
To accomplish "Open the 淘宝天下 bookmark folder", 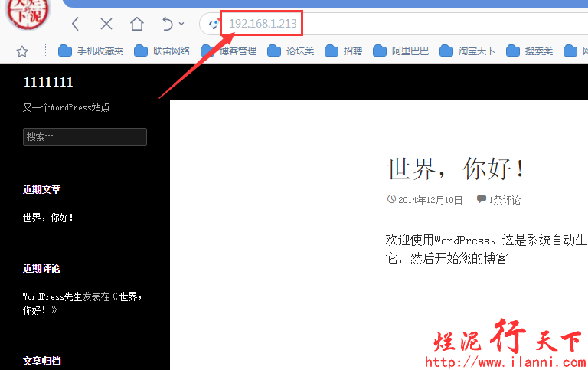I will pos(467,51).
